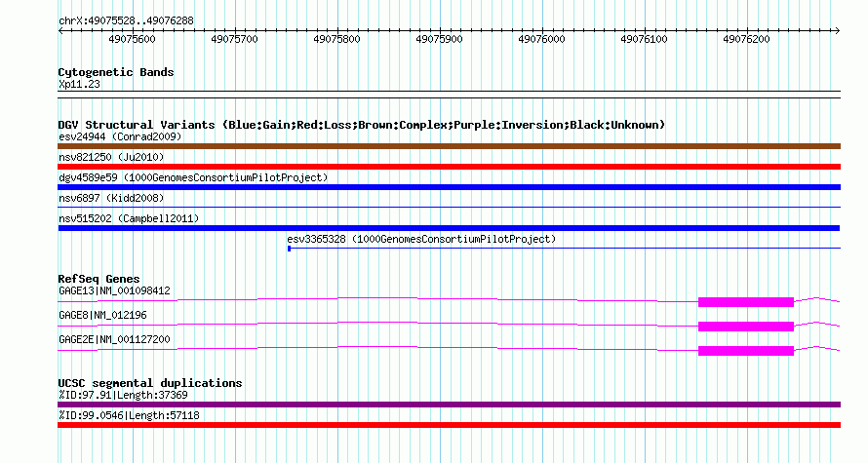Click the thin blue nsv6897 line
Viewport: 868px width, 463px height.
pyautogui.click(x=449, y=208)
